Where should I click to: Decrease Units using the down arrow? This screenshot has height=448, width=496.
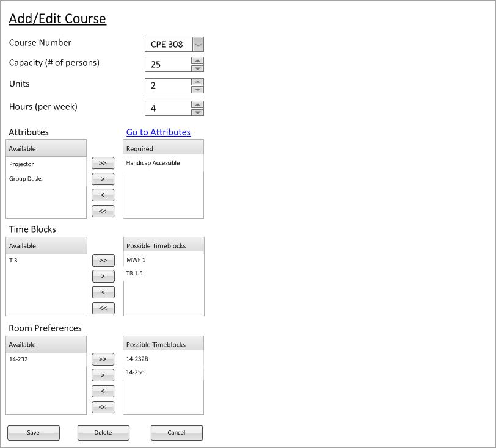click(197, 90)
